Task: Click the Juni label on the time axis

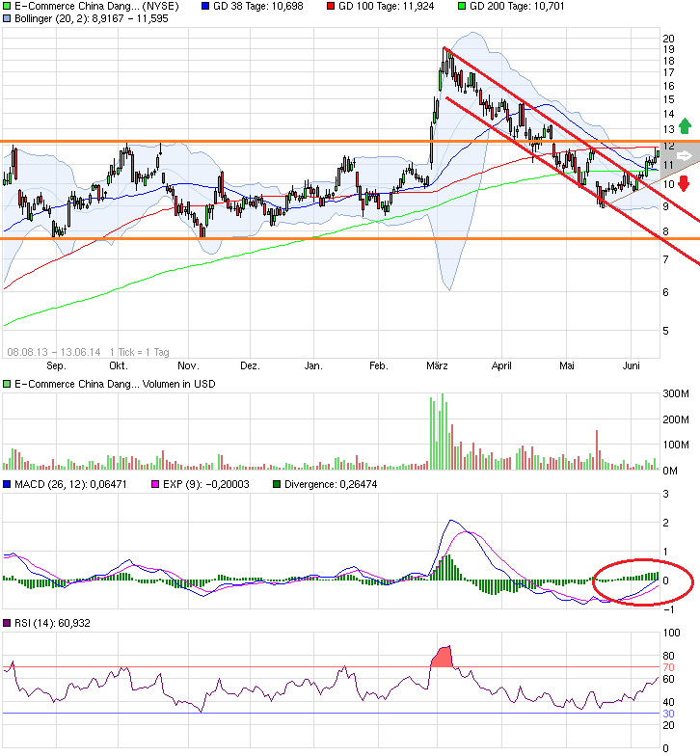Action: tap(633, 366)
